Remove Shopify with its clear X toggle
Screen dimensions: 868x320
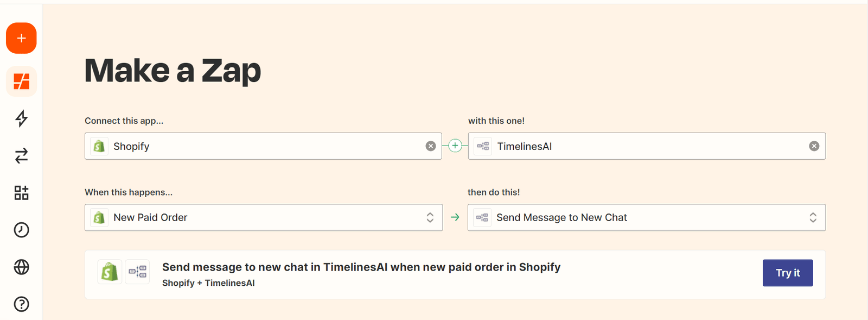431,146
